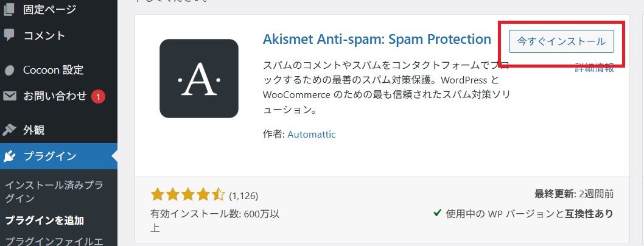This screenshot has height=246, width=644.
Task: Open the Automattic author link
Action: [x=311, y=135]
